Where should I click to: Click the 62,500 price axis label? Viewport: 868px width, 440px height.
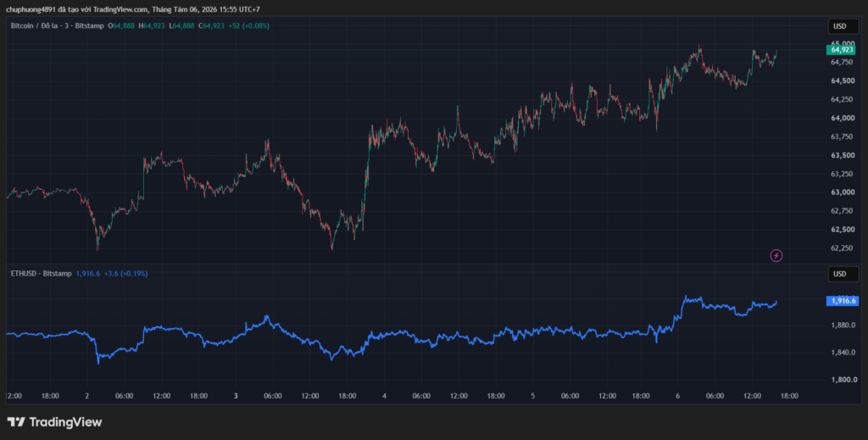(x=842, y=229)
